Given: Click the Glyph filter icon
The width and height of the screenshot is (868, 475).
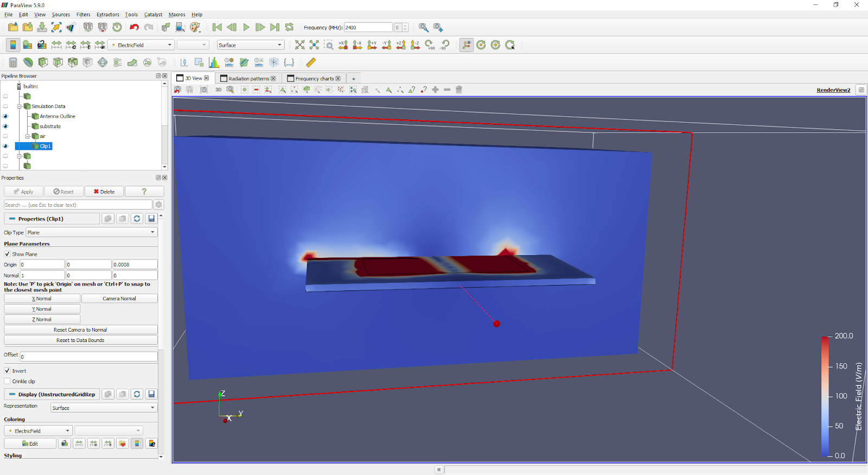Looking at the screenshot, I should point(103,62).
